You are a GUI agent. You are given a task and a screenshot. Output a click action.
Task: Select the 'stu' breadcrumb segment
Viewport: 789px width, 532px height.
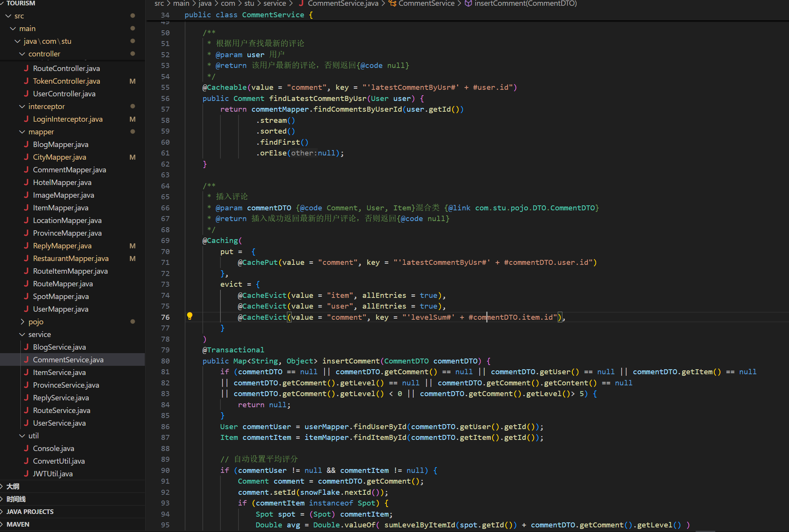click(x=249, y=3)
